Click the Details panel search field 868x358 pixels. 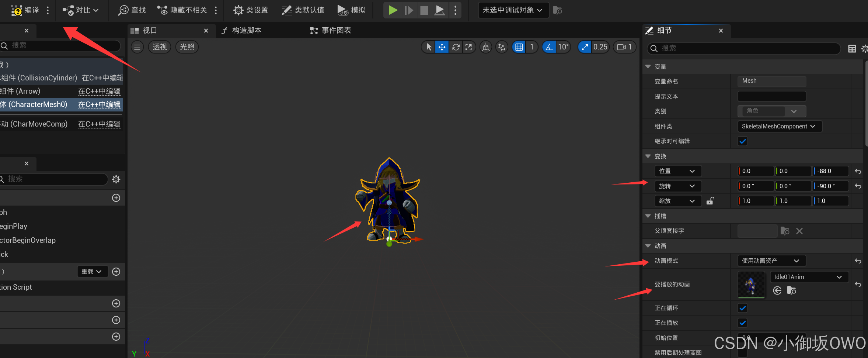744,48
